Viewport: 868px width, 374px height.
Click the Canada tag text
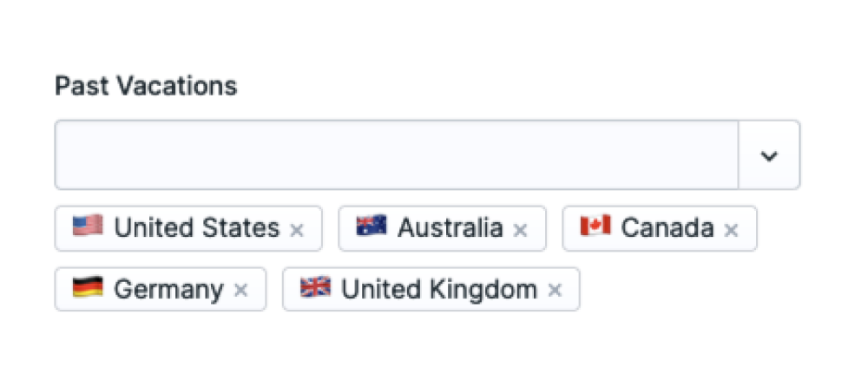tap(667, 228)
